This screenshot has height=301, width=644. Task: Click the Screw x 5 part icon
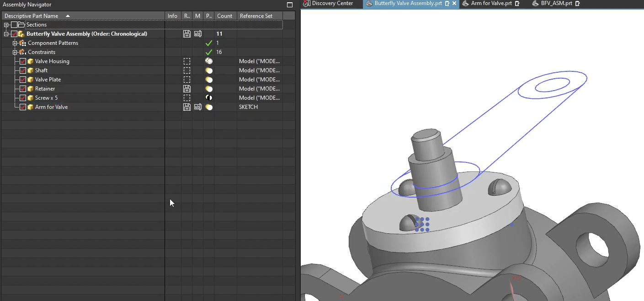pos(30,98)
